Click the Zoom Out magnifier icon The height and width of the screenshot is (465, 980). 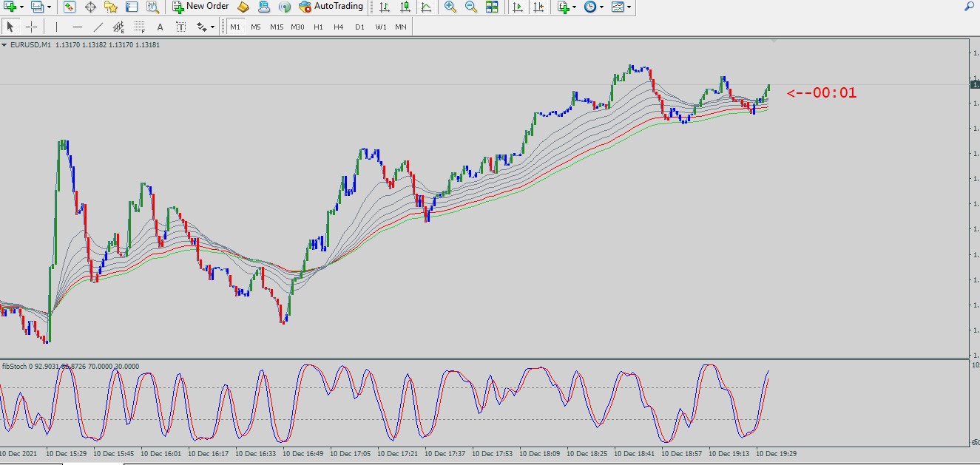470,7
